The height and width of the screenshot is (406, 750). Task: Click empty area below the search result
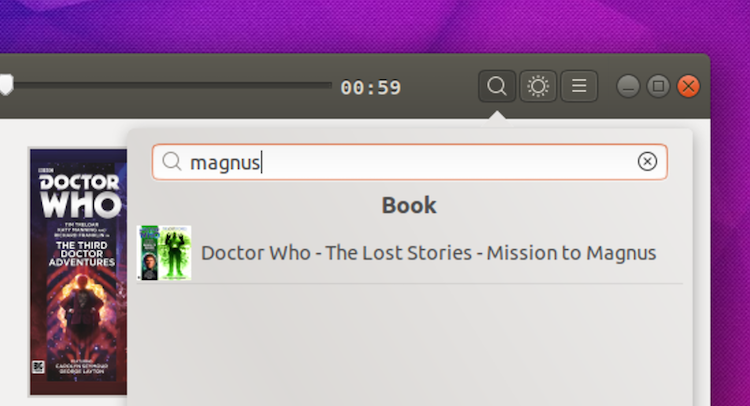[x=409, y=344]
